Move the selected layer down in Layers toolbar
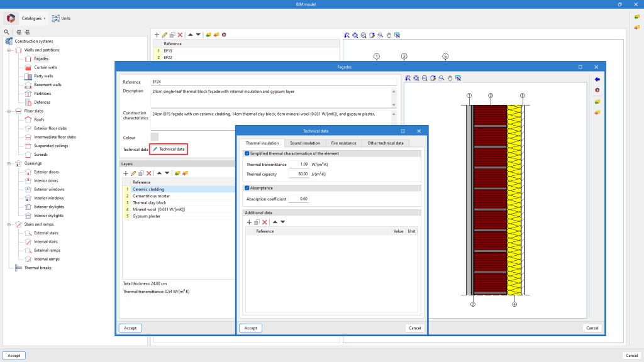The image size is (644, 362). 167,173
